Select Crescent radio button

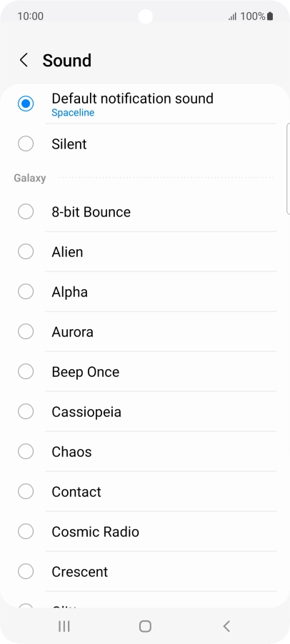(x=26, y=571)
